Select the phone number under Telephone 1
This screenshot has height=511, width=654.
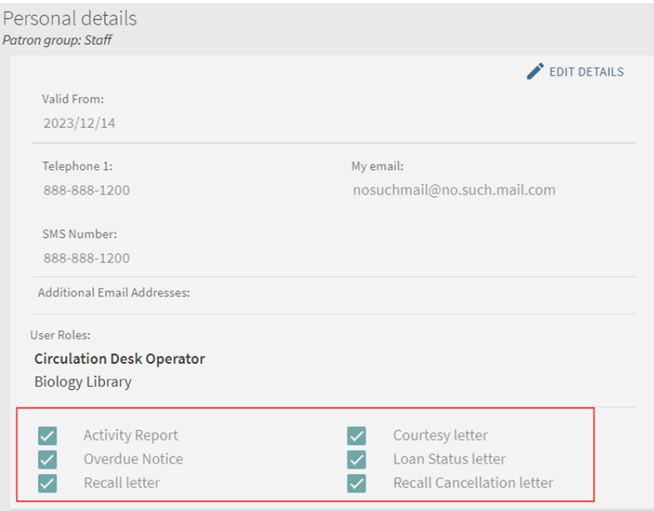pos(86,190)
